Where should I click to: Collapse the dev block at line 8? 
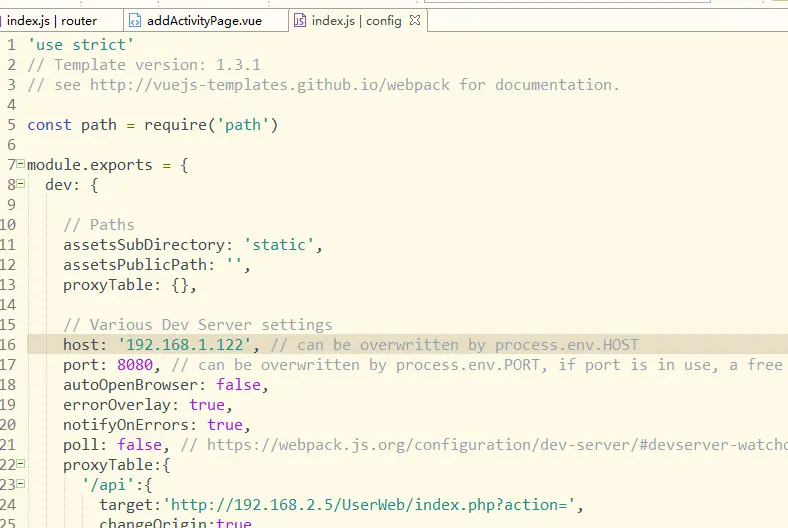[21, 184]
